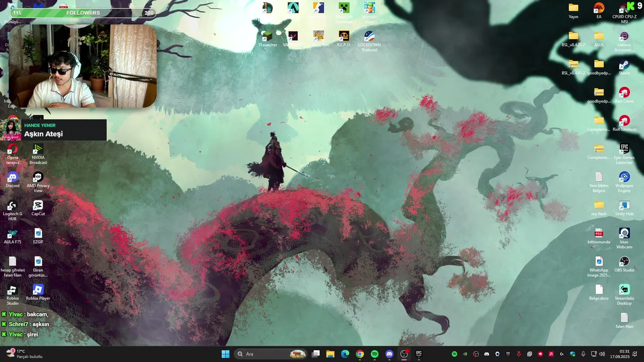Click the Windows Security tray icon
Image resolution: width=644 pixels, height=362 pixels.
coord(573,354)
